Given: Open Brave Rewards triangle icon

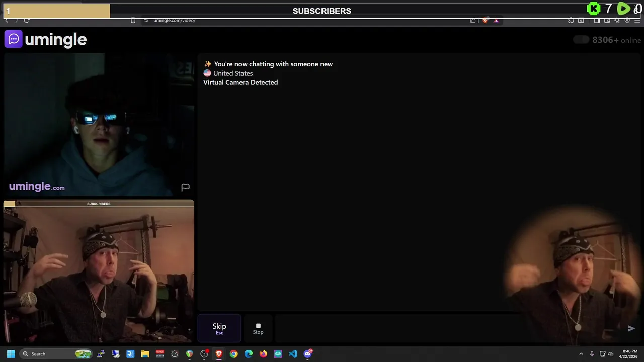Looking at the screenshot, I should click(x=496, y=20).
